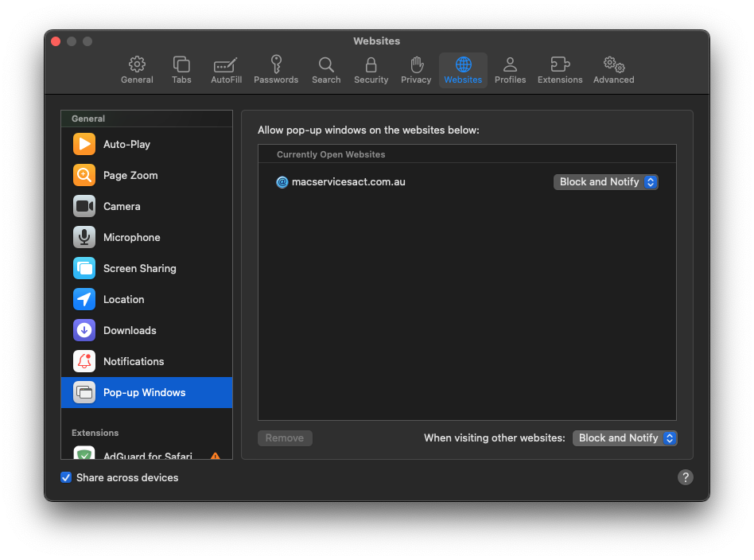Screen dimensions: 754x560
Task: Toggle the Share across devices checkbox
Action: click(x=67, y=478)
